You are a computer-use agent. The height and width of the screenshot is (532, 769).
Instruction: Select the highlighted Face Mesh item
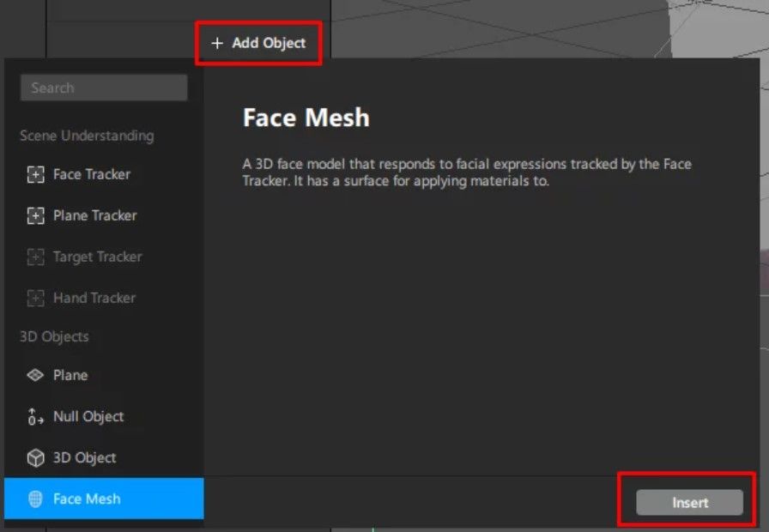point(104,499)
